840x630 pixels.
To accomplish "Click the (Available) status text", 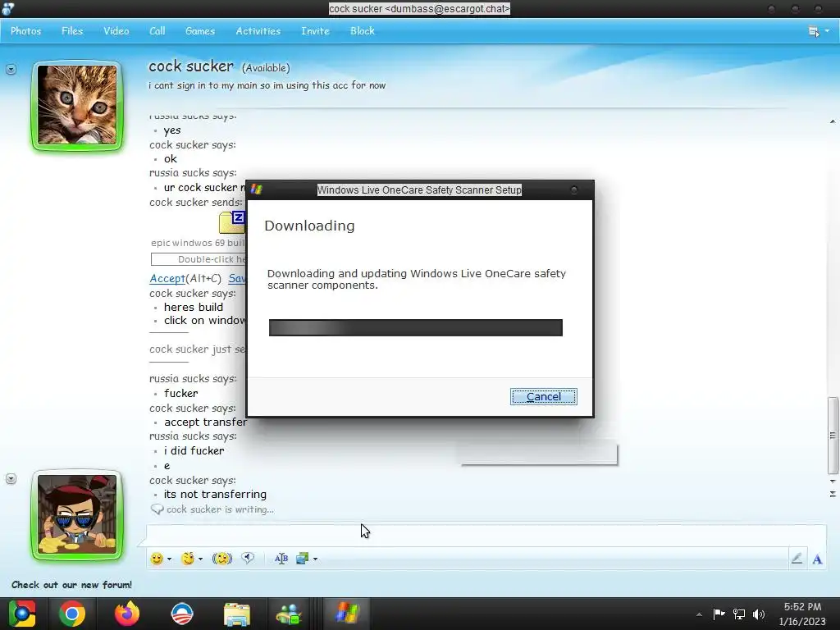I will (x=266, y=68).
